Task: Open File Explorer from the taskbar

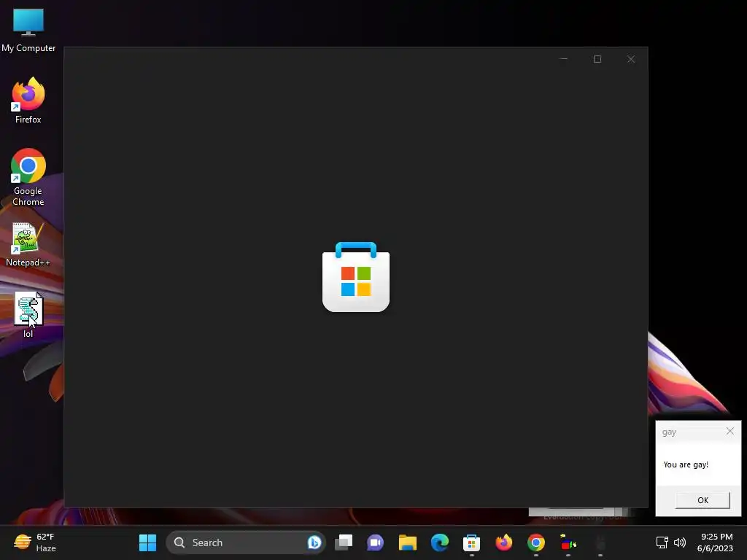Action: tap(407, 542)
